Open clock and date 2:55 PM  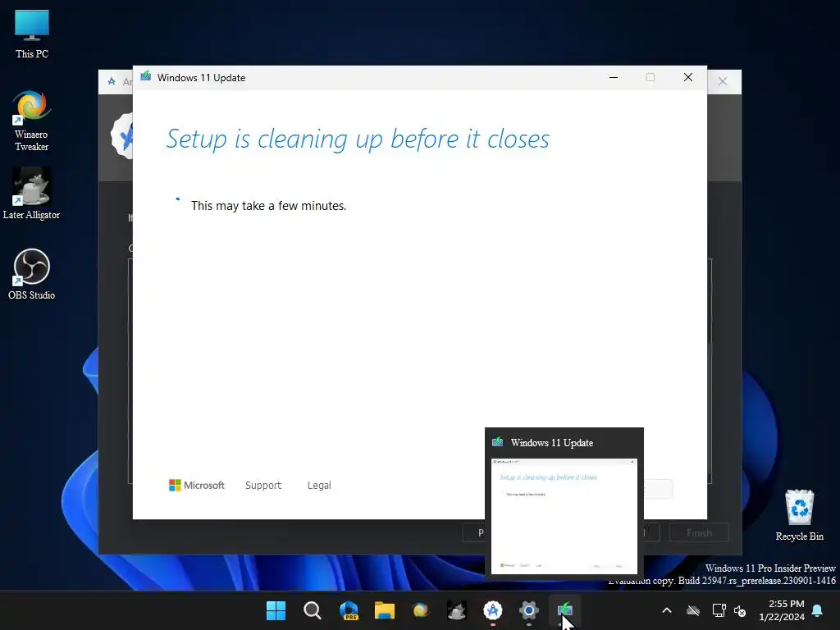(782, 610)
